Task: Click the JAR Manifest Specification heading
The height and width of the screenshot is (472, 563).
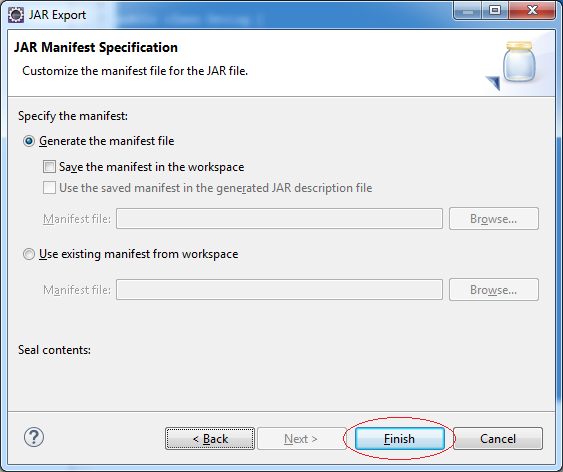Action: 96,48
